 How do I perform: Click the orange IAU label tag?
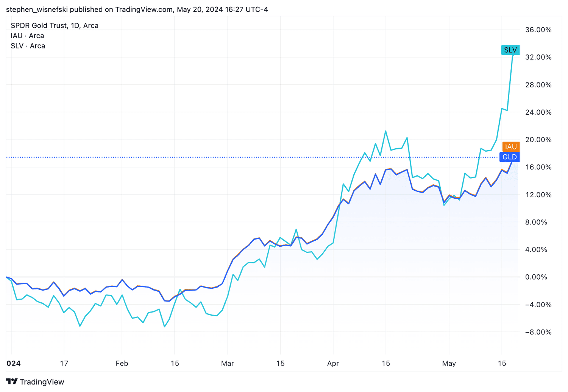[510, 147]
